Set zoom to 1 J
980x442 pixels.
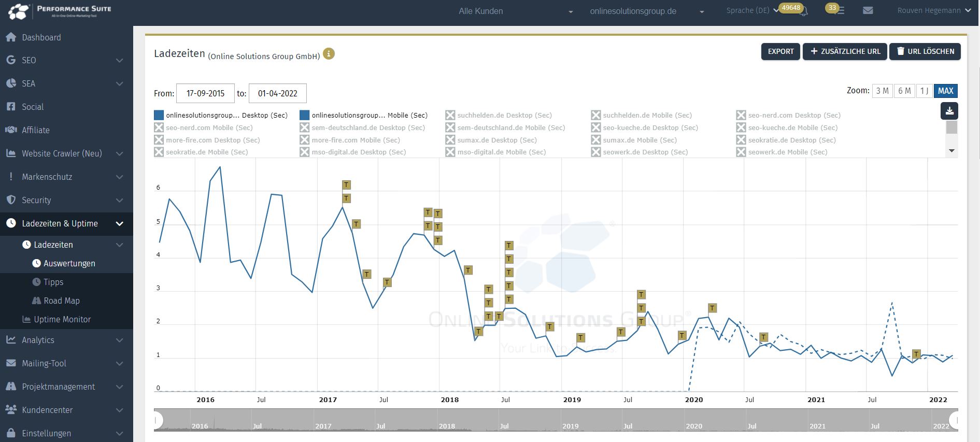click(924, 91)
